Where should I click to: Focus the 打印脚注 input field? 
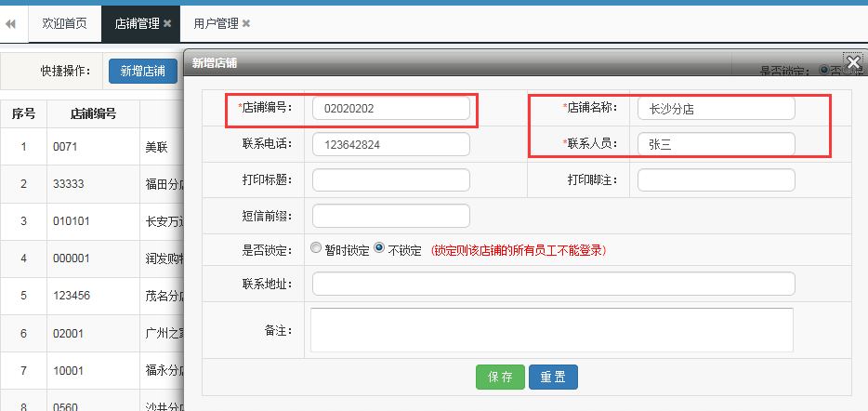pos(717,180)
